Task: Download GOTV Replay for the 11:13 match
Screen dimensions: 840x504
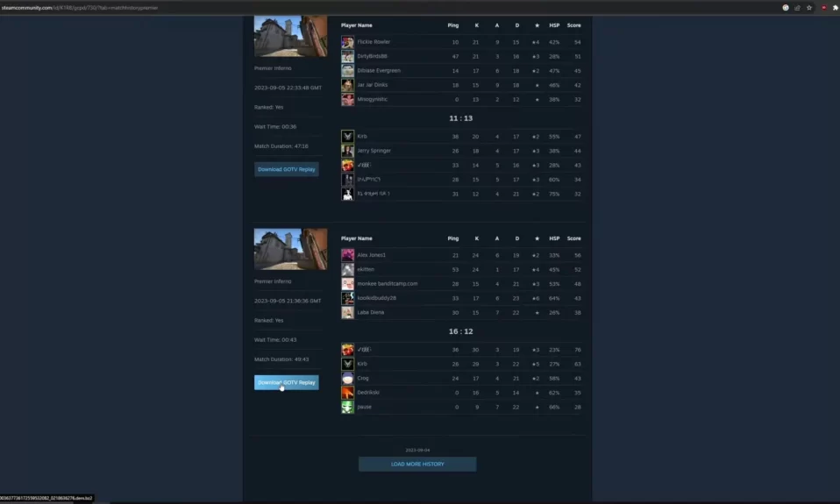Action: [x=287, y=169]
